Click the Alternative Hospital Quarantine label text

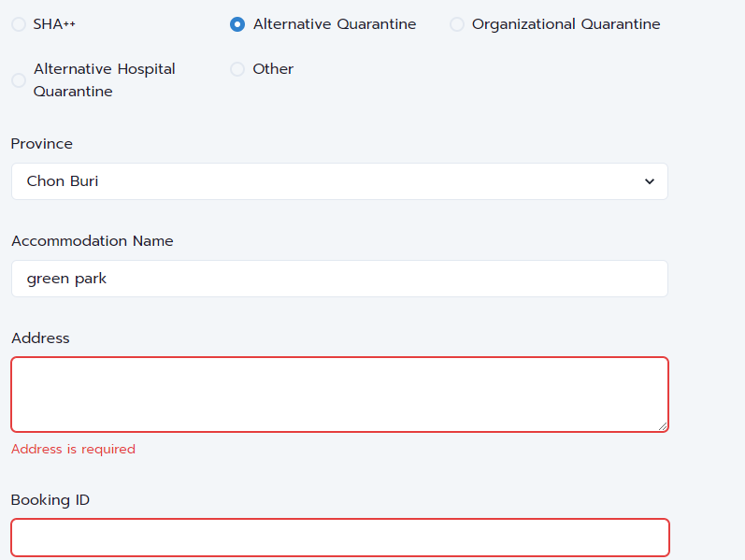tap(104, 80)
